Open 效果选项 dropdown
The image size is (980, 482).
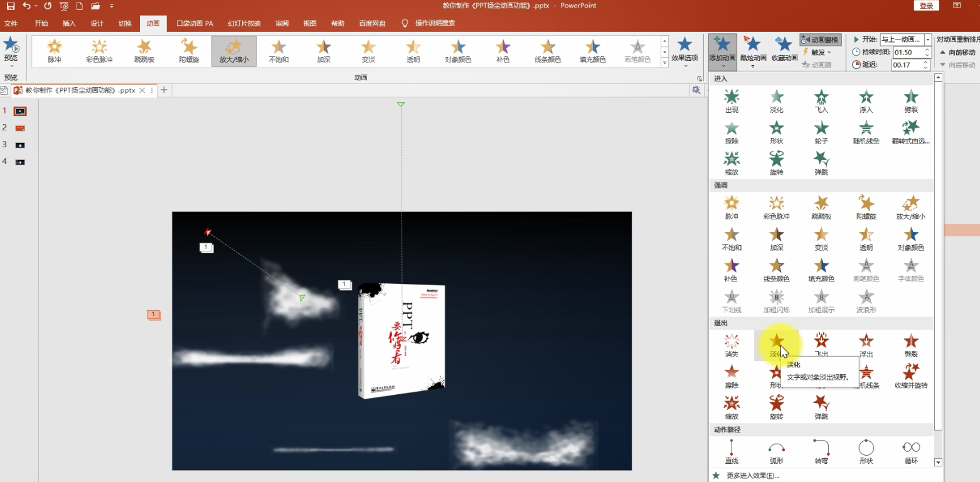click(684, 52)
